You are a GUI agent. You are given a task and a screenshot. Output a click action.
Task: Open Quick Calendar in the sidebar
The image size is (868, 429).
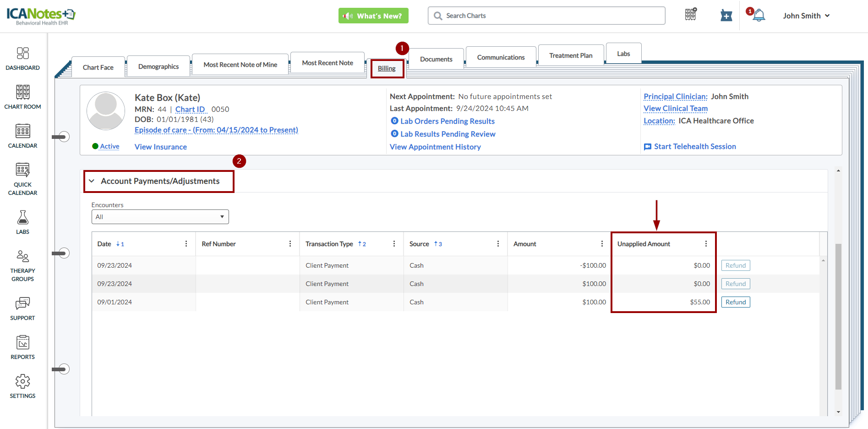tap(22, 179)
